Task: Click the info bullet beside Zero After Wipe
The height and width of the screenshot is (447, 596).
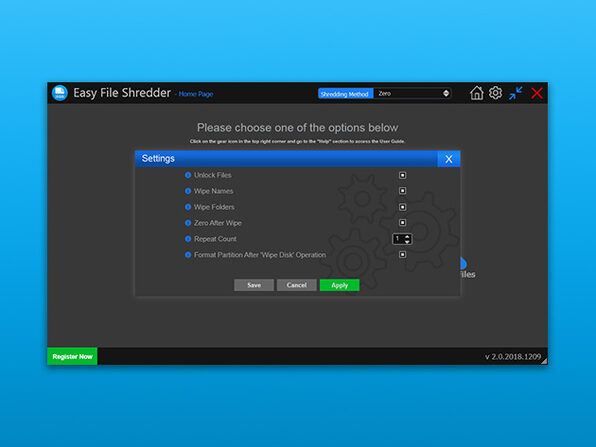Action: tap(188, 223)
